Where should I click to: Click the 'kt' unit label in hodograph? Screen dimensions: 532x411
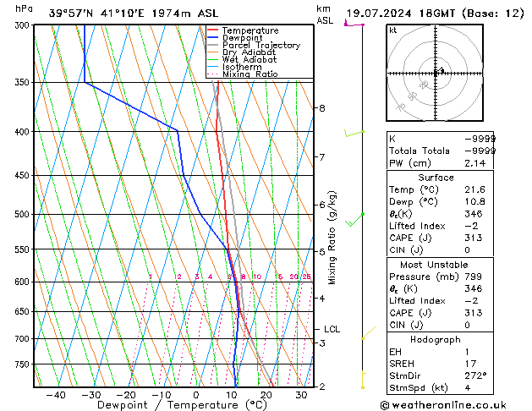[393, 30]
